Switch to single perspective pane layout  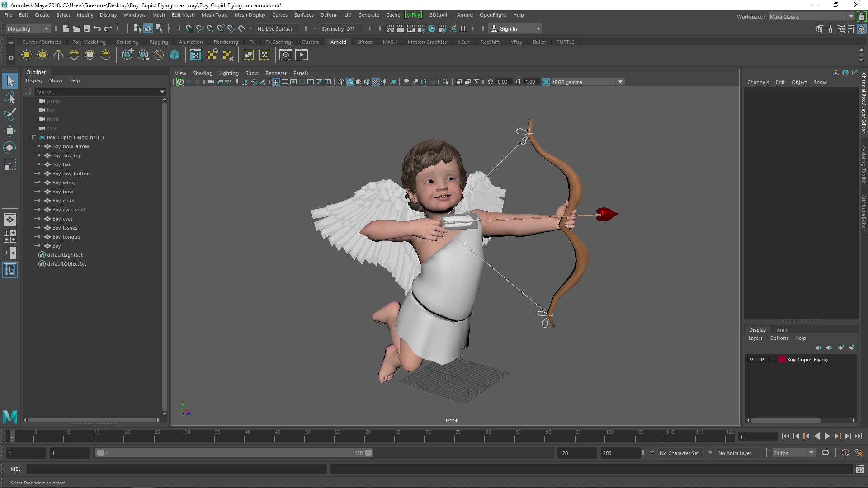pos(10,220)
